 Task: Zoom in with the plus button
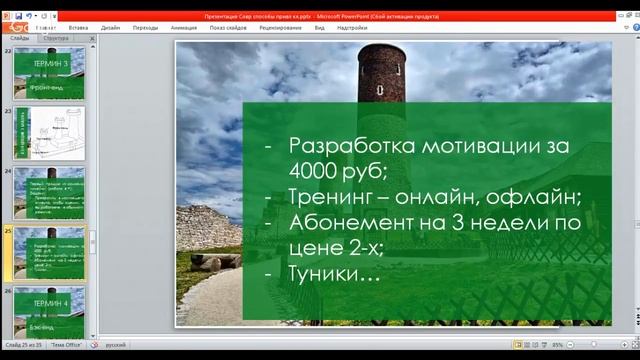624,345
